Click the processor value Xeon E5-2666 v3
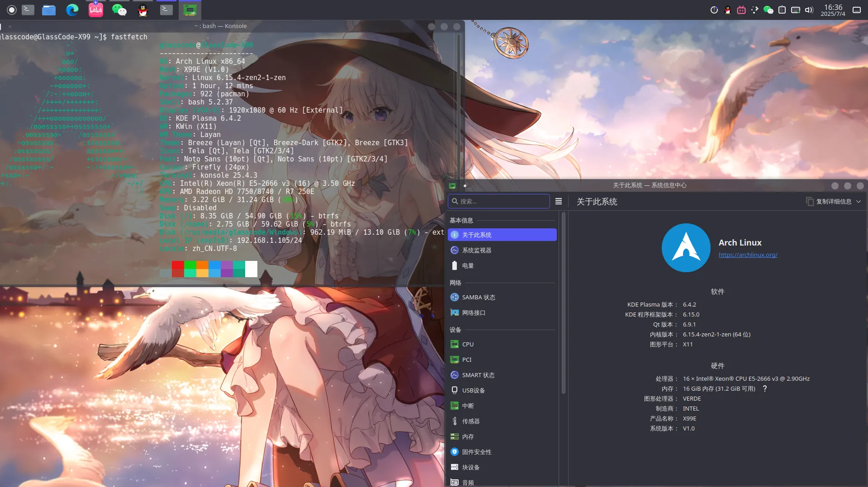 (746, 379)
